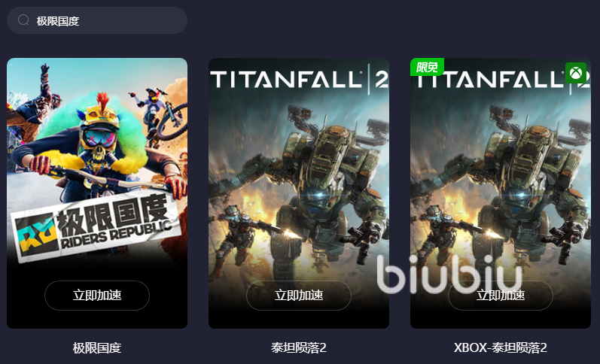This screenshot has width=600, height=364.
Task: Start 立即加速 for 极限国度
Action: [x=97, y=295]
